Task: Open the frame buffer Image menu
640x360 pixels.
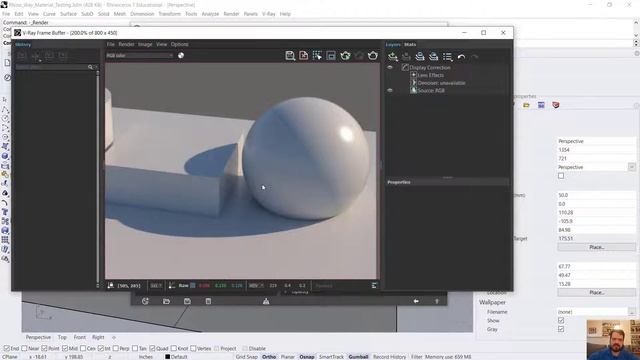Action: click(x=145, y=44)
